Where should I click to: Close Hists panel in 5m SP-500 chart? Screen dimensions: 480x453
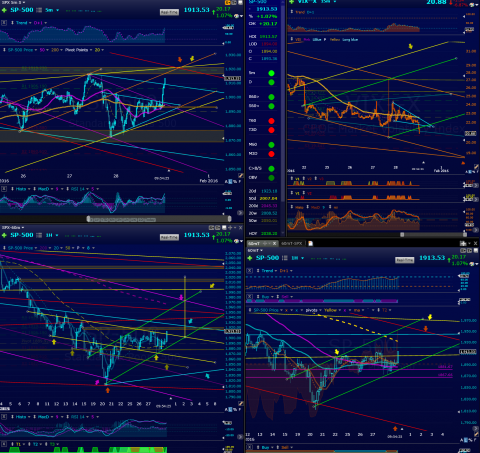4,189
